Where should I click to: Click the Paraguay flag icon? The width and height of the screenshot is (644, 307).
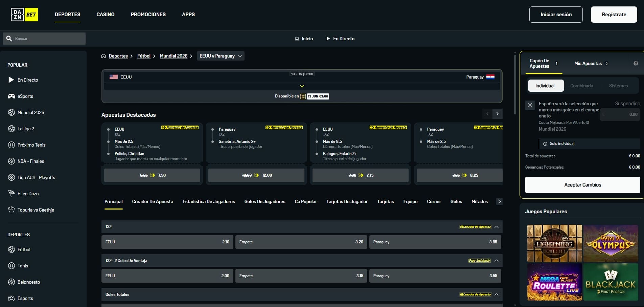[x=490, y=77]
